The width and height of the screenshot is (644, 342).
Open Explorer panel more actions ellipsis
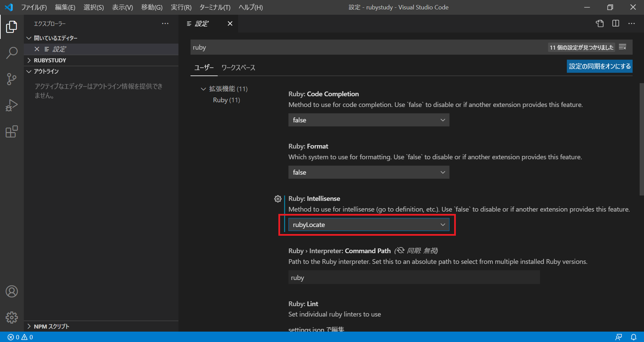[x=165, y=23]
